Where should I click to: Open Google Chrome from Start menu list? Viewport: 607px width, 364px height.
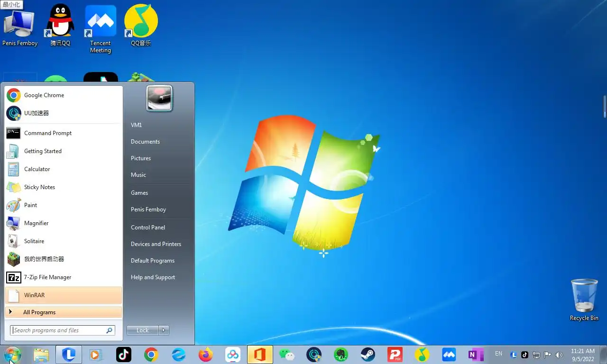tap(64, 95)
